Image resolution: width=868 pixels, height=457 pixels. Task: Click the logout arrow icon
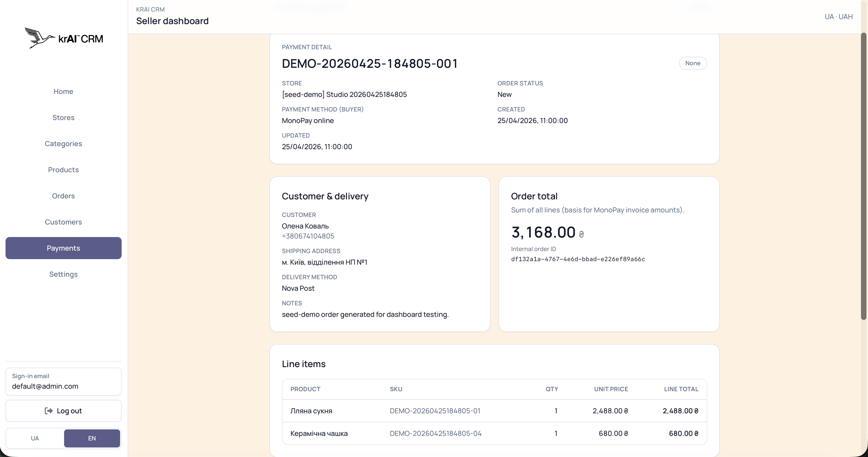(49, 411)
